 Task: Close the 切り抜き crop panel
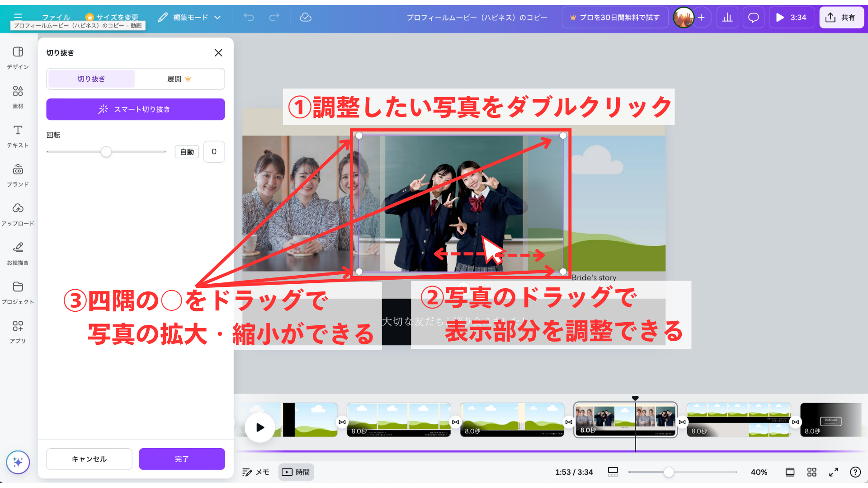click(218, 53)
